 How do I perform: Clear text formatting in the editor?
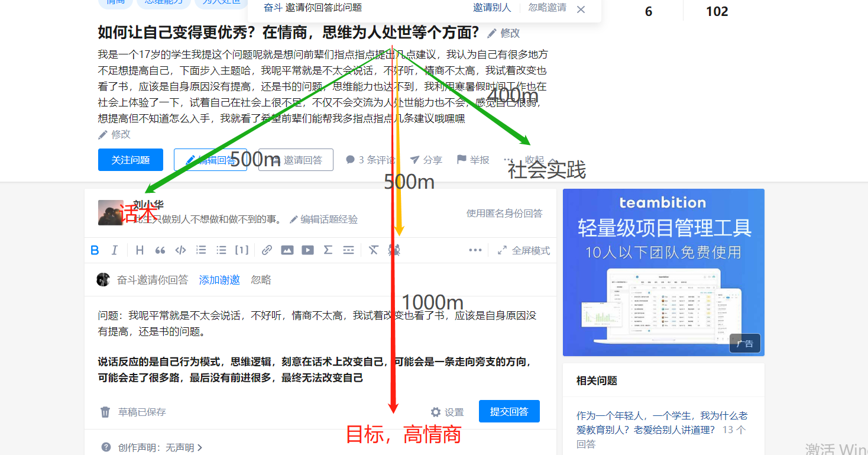click(x=373, y=250)
